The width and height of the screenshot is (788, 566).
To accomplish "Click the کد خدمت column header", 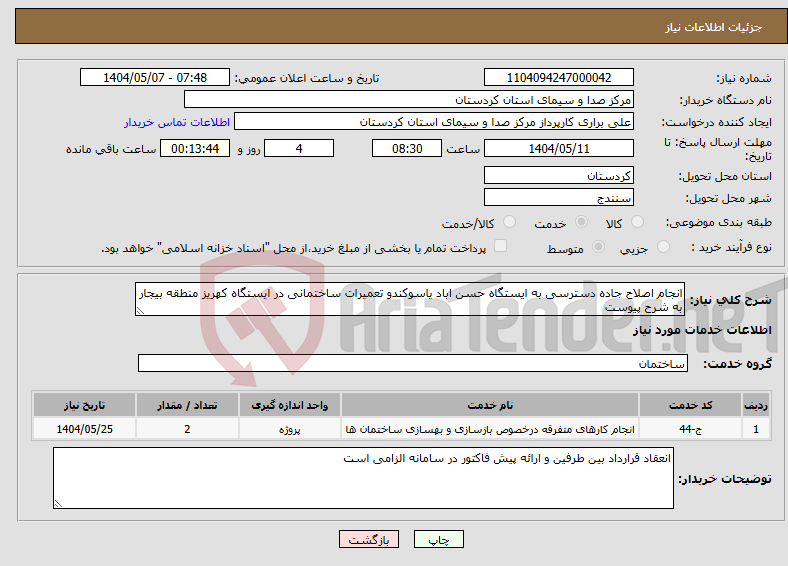I will [x=691, y=405].
